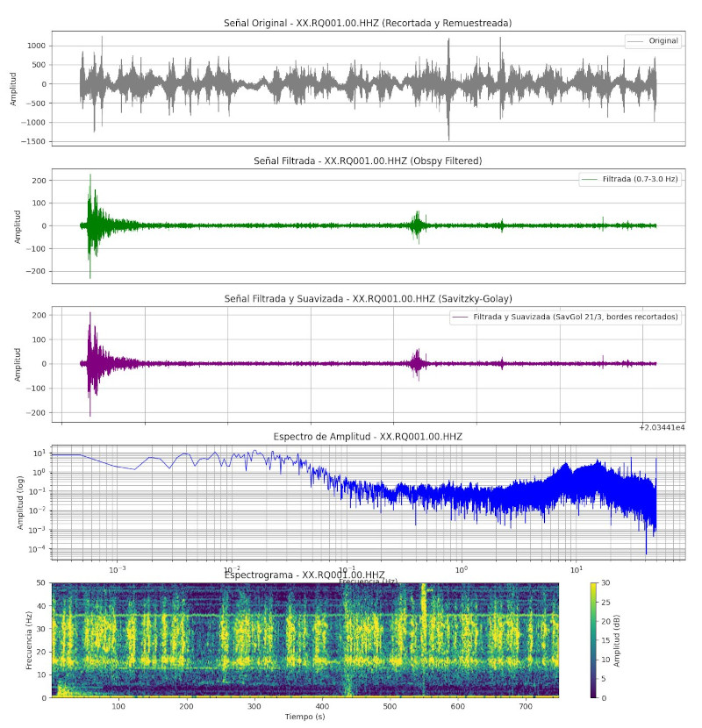702x728 pixels.
Task: Click the "Señal Filtrada (Obspy Filtered)" title
Action: 369,161
